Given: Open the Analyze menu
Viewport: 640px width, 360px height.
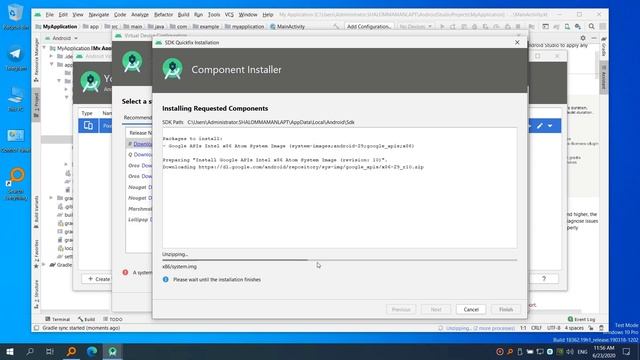Looking at the screenshot, I should point(140,15).
